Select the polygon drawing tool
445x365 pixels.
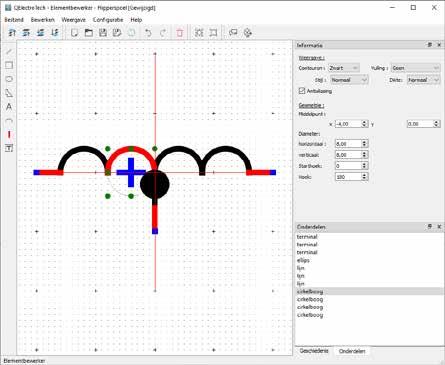(x=9, y=93)
